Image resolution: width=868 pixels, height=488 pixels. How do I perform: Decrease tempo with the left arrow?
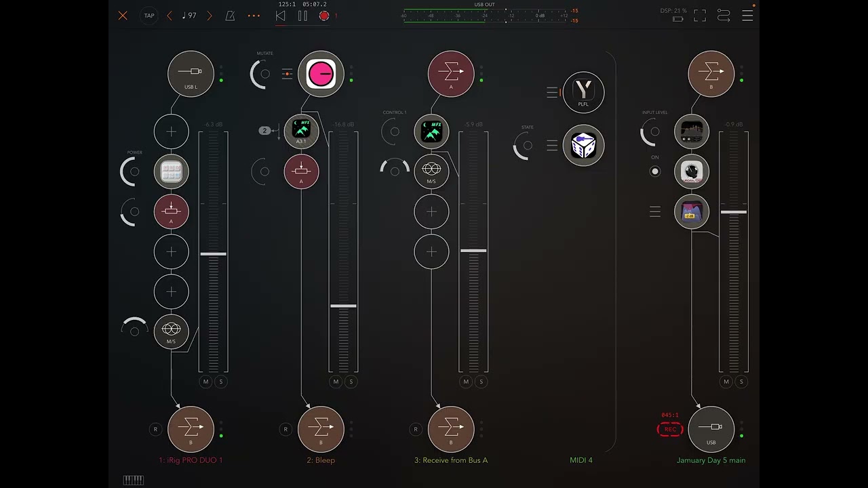point(170,16)
